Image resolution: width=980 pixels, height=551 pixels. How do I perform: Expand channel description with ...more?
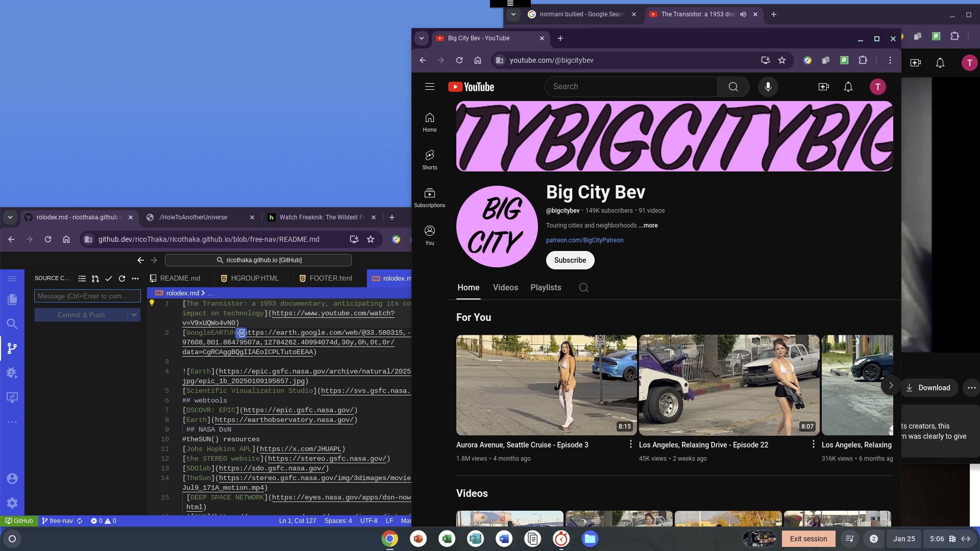(x=648, y=226)
